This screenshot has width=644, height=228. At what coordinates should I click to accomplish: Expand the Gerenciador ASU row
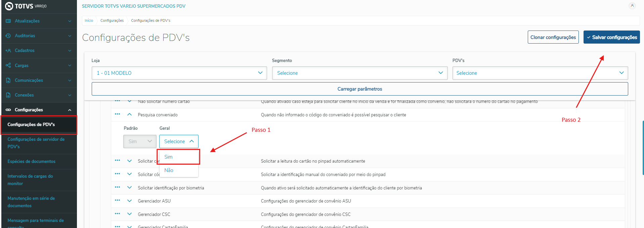tap(129, 201)
